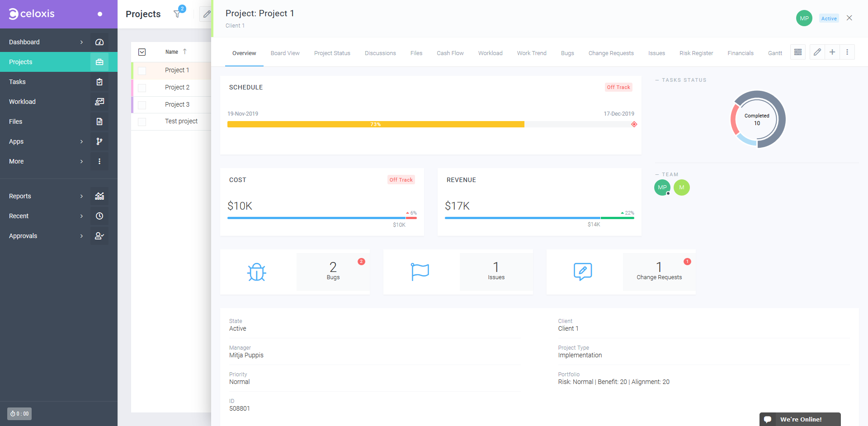868x426 pixels.
Task: Click the bug icon on the Bugs card
Action: tap(256, 272)
